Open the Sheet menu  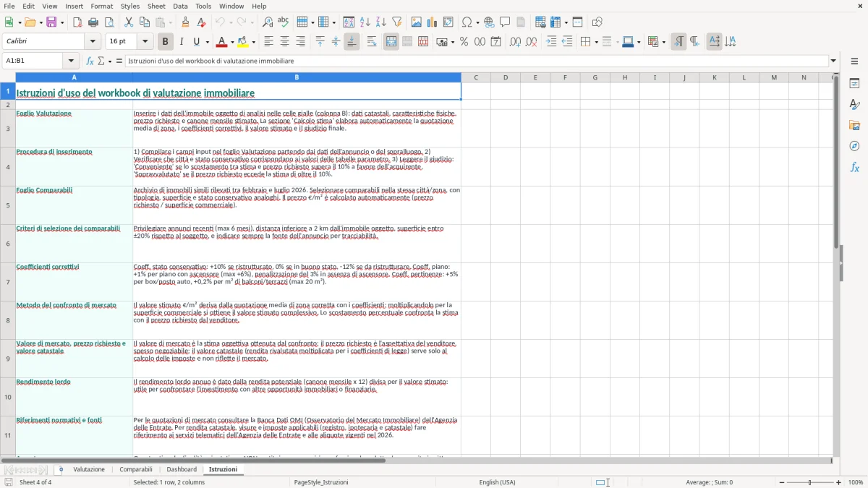pyautogui.click(x=156, y=6)
